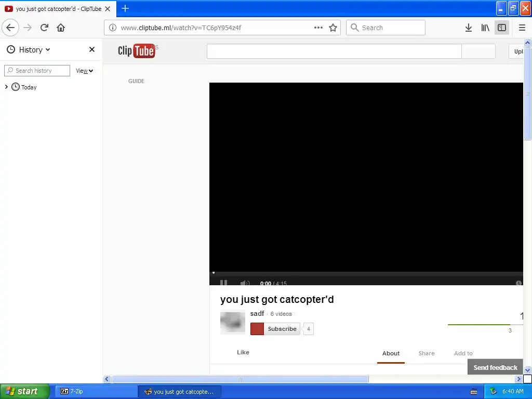This screenshot has width=532, height=399.
Task: Focus the browser Search box
Action: (x=385, y=28)
